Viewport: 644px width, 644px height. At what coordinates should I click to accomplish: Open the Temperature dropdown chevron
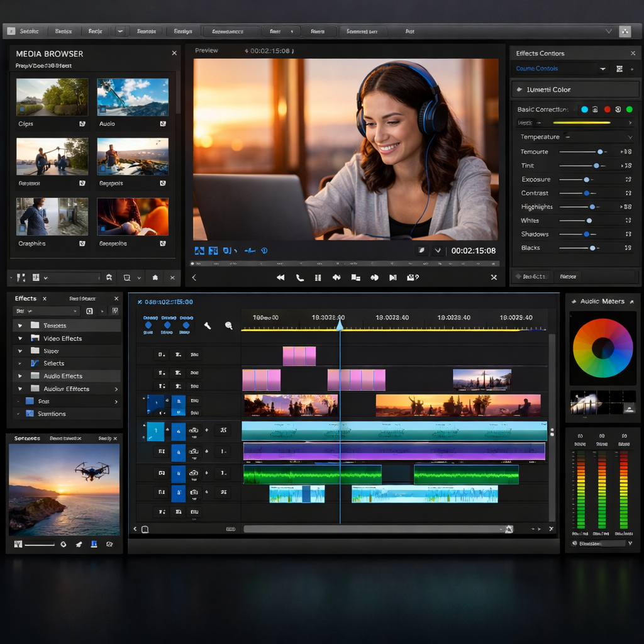coord(630,137)
